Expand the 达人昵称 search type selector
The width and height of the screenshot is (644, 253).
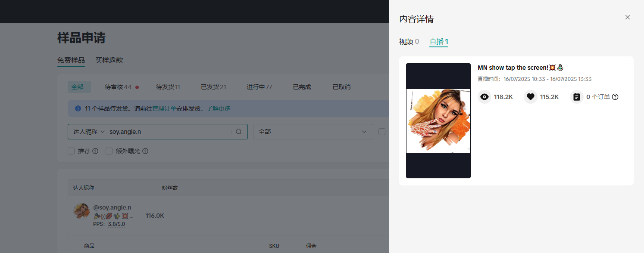(x=88, y=131)
